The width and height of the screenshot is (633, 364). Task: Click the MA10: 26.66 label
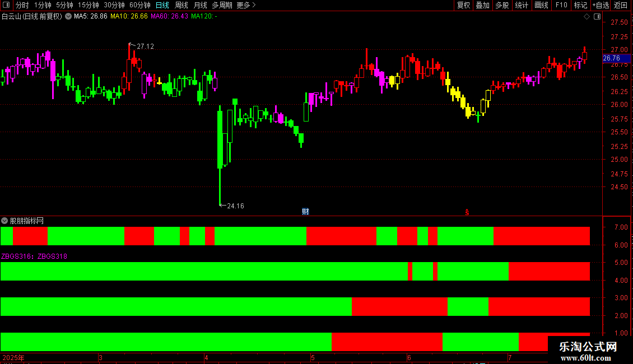pos(129,16)
